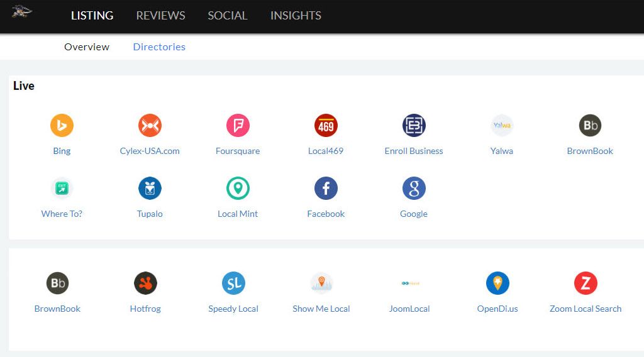Go to the Social tab
This screenshot has width=644, height=357.
click(x=228, y=16)
